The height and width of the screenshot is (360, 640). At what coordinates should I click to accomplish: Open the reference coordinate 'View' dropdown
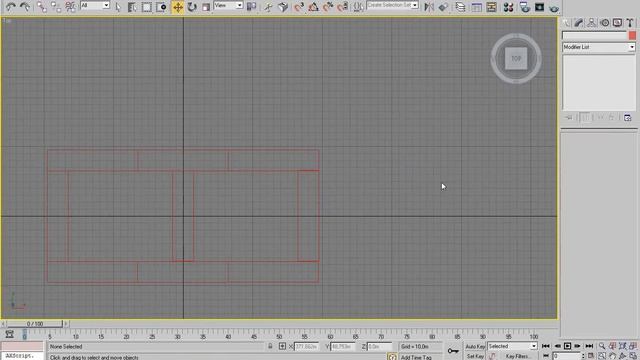tap(229, 6)
